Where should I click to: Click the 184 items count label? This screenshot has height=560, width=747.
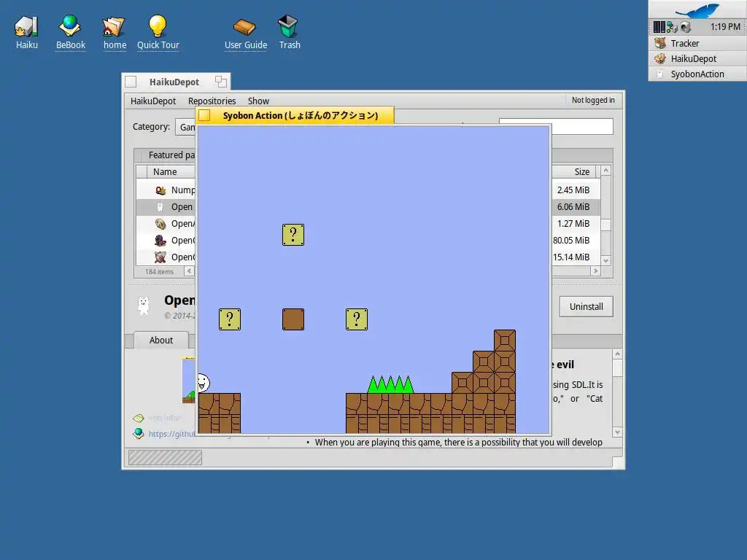pos(159,271)
